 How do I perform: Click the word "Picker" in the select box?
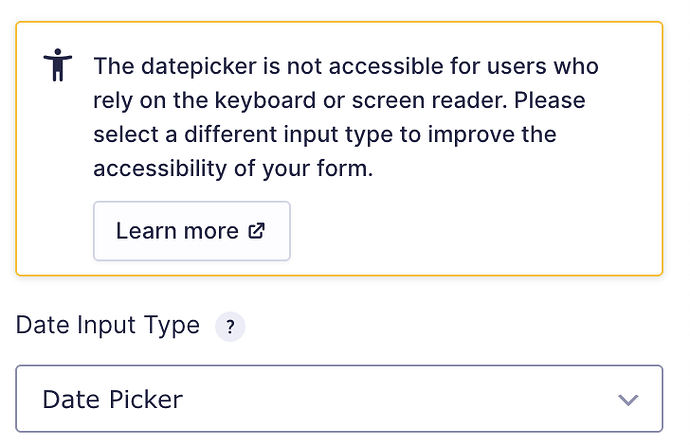pos(144,400)
